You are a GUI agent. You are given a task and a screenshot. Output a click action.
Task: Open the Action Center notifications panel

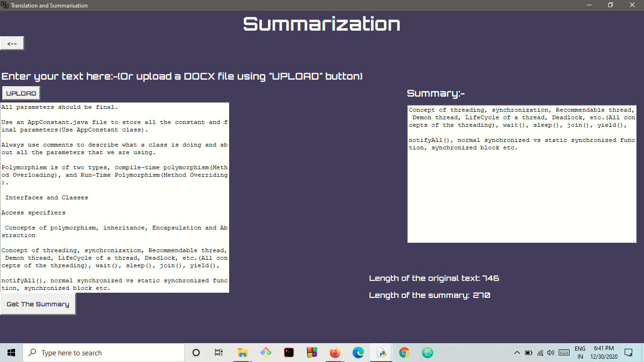point(627,352)
